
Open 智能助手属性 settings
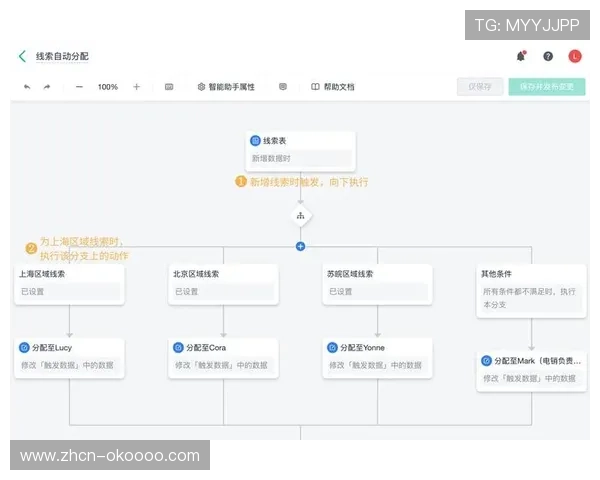pyautogui.click(x=226, y=87)
